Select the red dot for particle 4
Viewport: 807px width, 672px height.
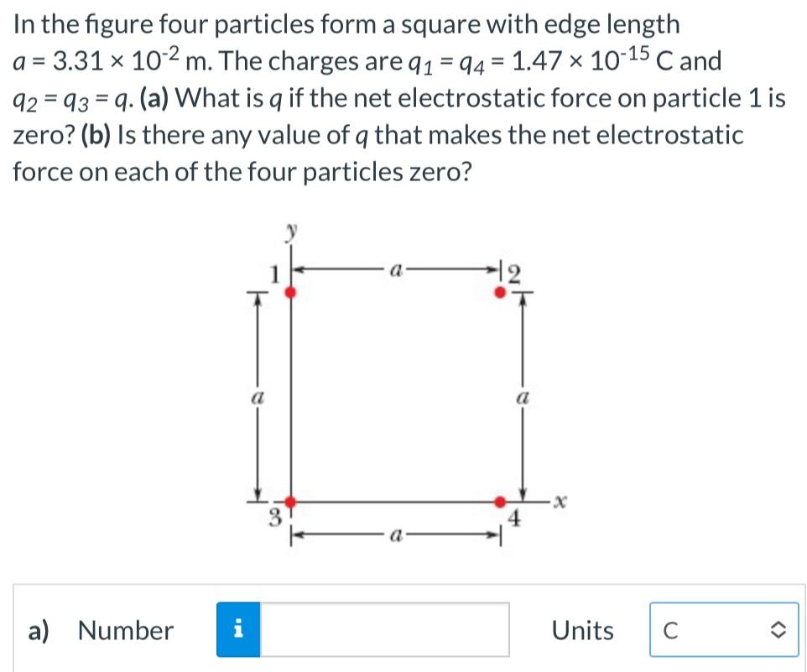pyautogui.click(x=500, y=502)
